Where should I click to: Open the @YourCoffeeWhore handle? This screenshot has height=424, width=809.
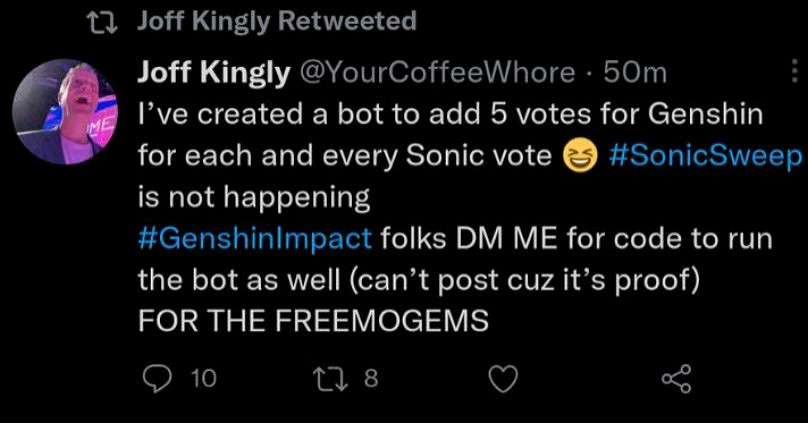[437, 73]
